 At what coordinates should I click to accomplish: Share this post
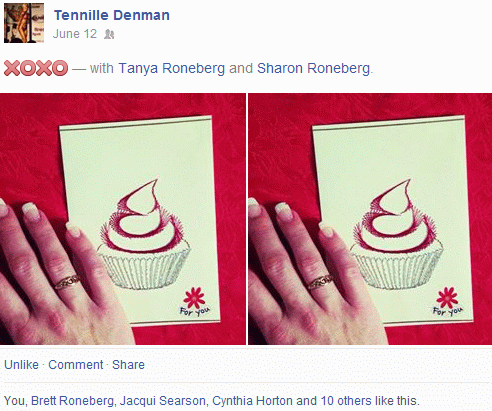[x=128, y=365]
